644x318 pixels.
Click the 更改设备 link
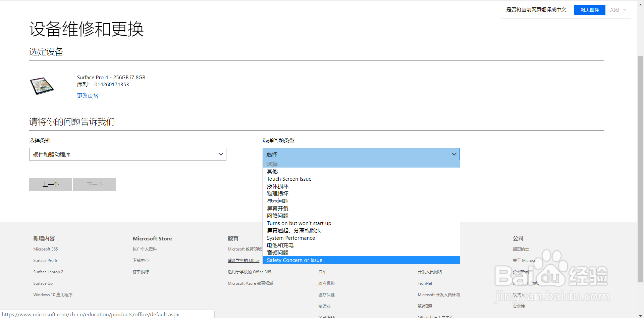(x=88, y=96)
